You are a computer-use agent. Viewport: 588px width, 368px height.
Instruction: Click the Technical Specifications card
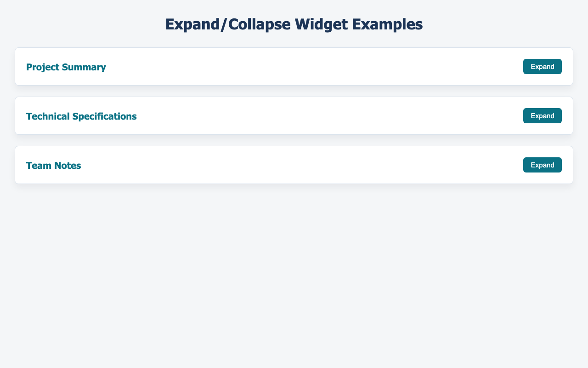tap(294, 115)
